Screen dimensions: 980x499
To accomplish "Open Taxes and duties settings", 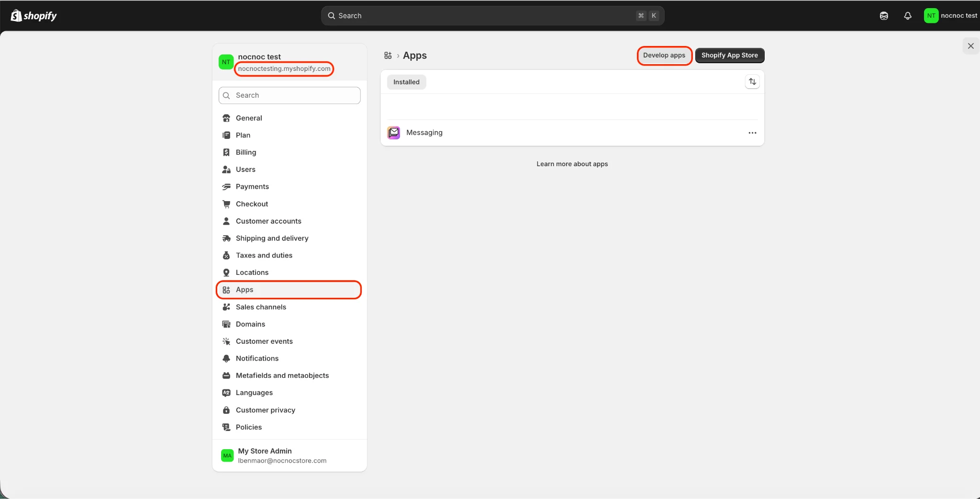I will [289, 256].
